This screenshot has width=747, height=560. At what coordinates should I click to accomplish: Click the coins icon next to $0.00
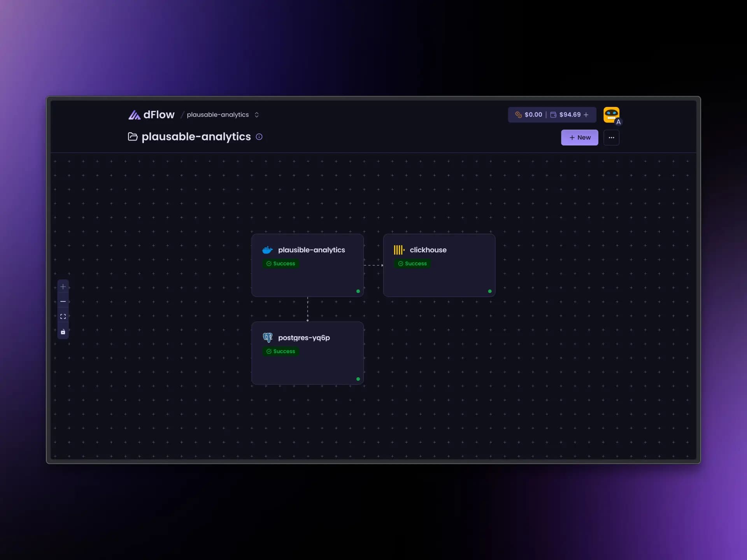[518, 115]
